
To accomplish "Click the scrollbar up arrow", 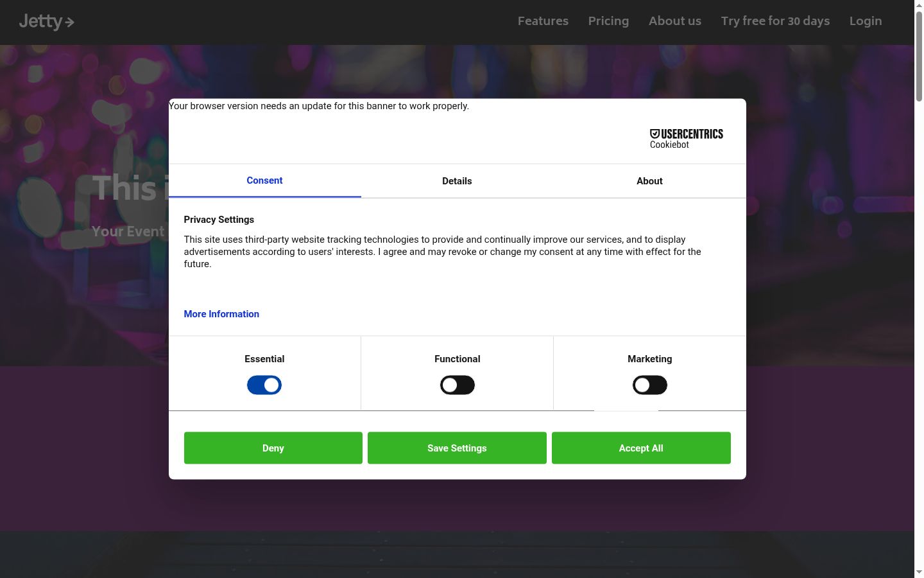I will coord(919,5).
